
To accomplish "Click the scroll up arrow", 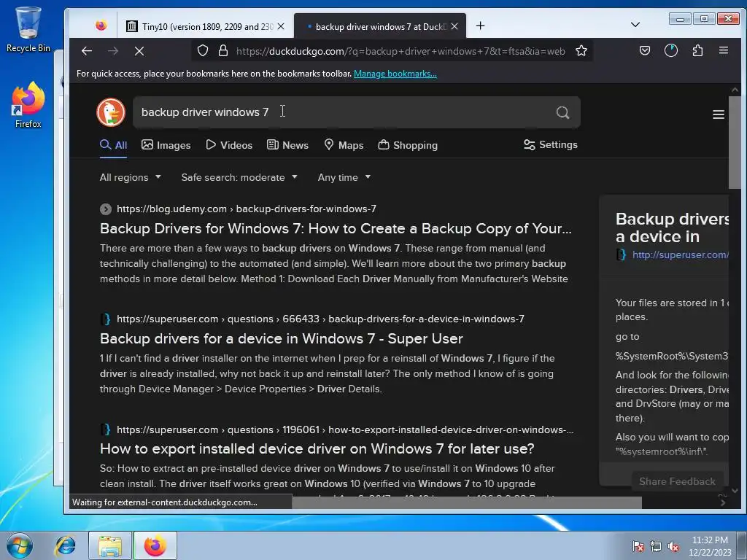I will pos(735,90).
